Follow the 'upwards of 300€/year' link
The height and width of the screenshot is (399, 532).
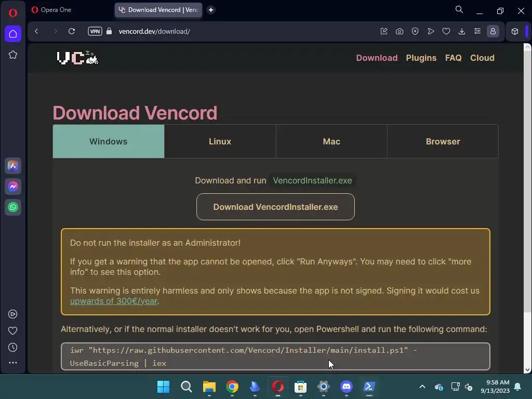pos(114,301)
